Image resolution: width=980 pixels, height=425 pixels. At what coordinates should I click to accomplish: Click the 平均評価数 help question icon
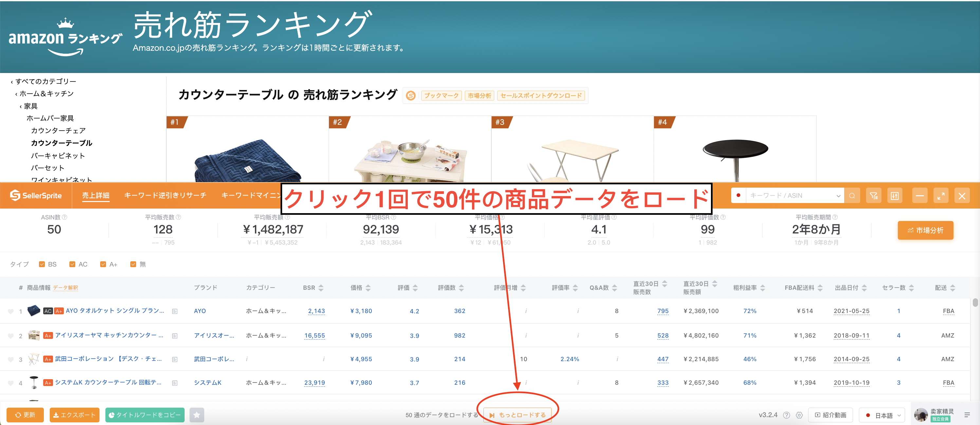click(x=723, y=217)
